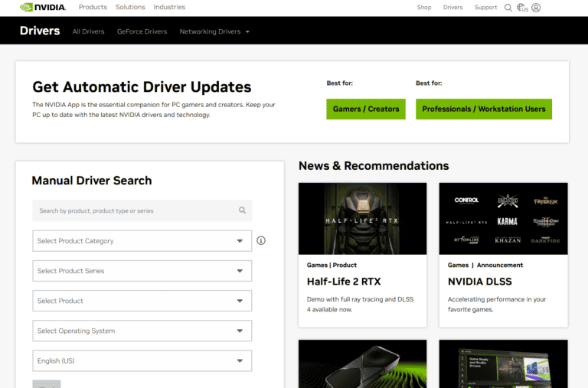The height and width of the screenshot is (388, 588).
Task: Open the Support link
Action: click(x=485, y=7)
